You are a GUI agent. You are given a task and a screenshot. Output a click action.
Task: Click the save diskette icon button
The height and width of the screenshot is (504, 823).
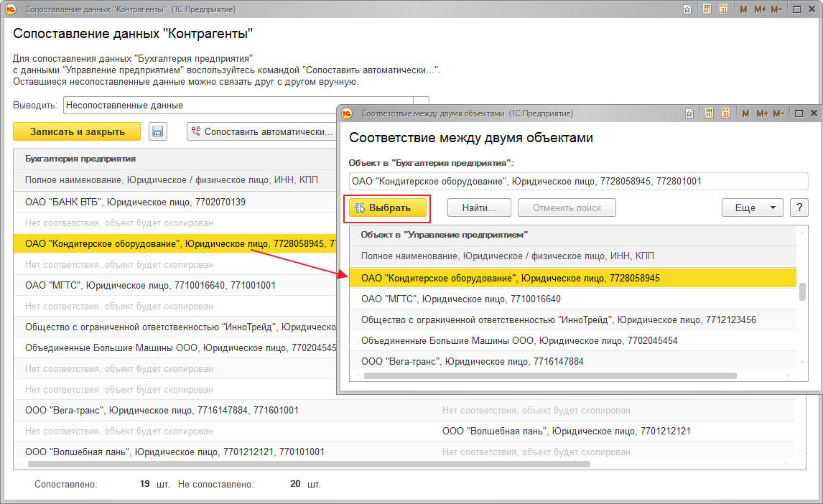tap(157, 131)
